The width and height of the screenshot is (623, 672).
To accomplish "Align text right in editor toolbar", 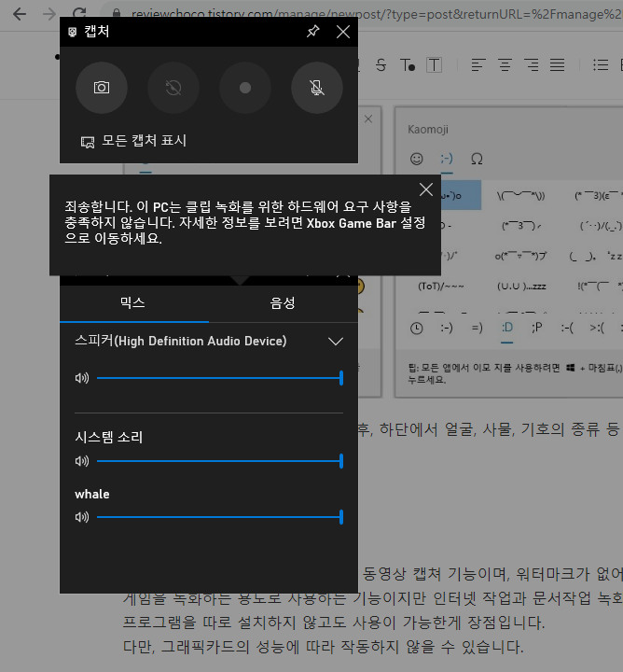I will point(532,65).
